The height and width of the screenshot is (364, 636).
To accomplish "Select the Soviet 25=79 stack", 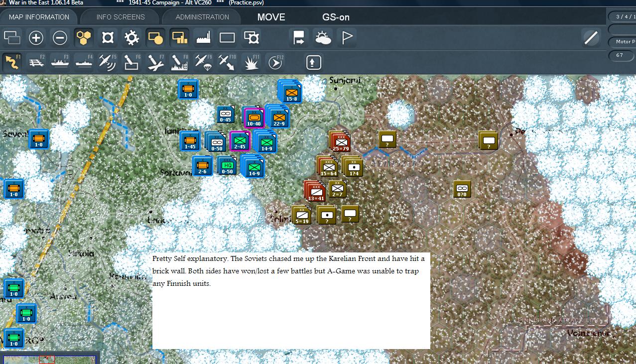I will click(x=340, y=141).
